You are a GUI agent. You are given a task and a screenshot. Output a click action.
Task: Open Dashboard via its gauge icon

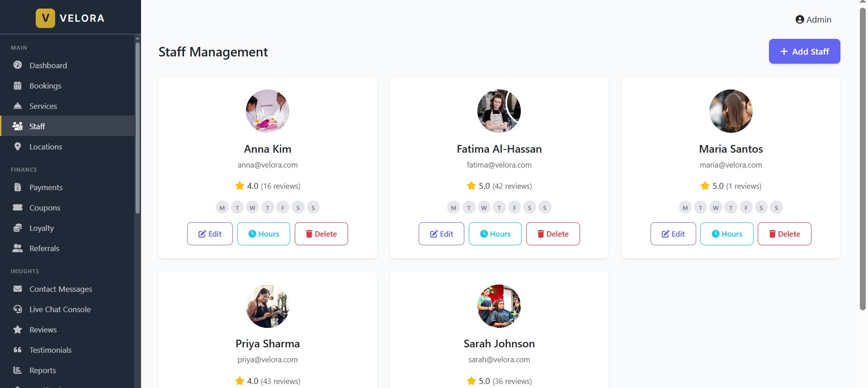(x=18, y=65)
